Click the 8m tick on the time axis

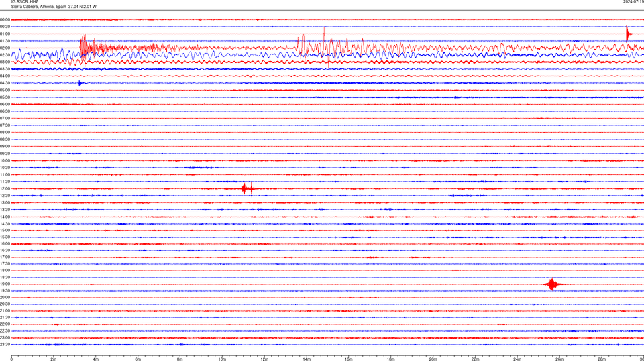(x=180, y=359)
